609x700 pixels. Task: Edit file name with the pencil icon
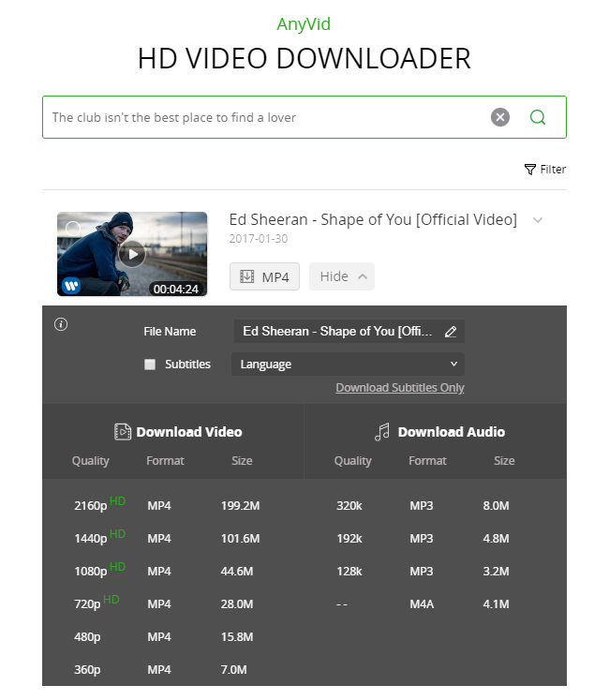point(451,332)
